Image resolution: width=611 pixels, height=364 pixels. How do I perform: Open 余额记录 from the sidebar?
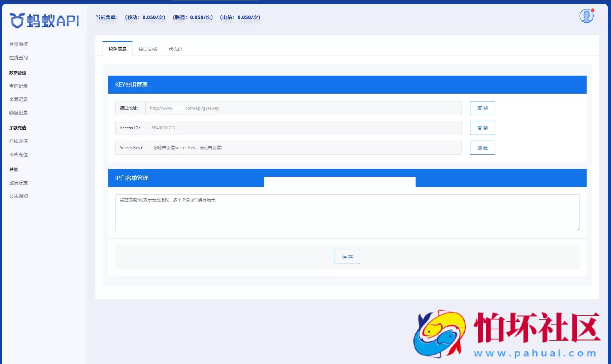(18, 99)
